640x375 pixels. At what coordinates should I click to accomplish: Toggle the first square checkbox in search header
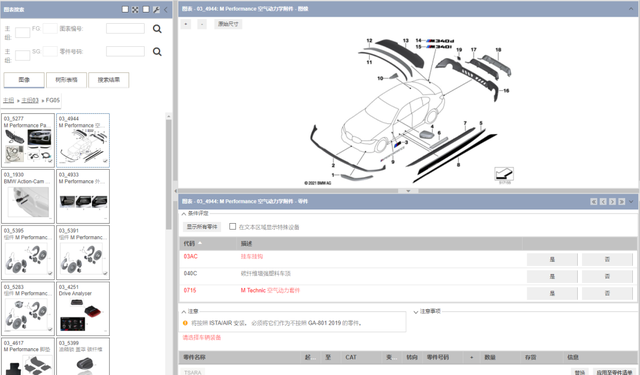[125, 9]
